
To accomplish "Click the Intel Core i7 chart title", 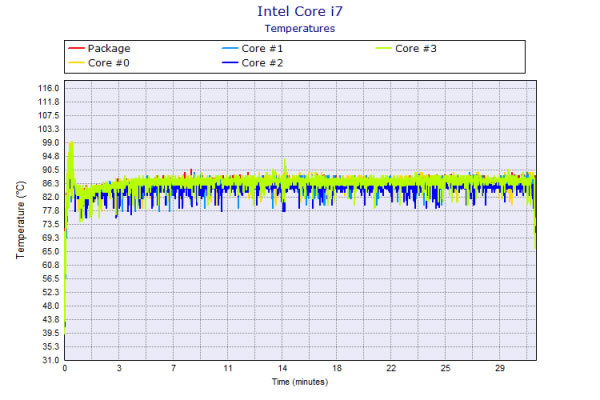I will point(300,11).
